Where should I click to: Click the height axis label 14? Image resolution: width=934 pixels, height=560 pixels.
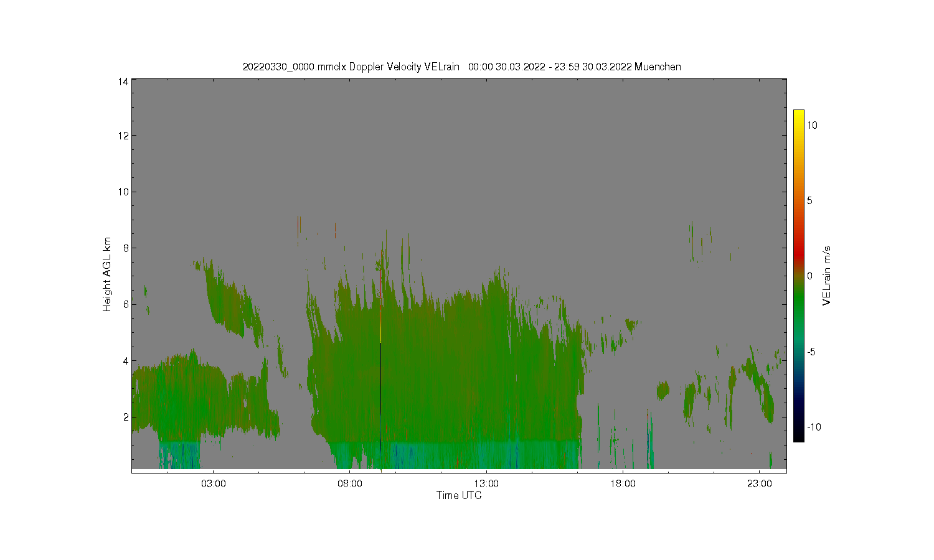[x=124, y=81]
